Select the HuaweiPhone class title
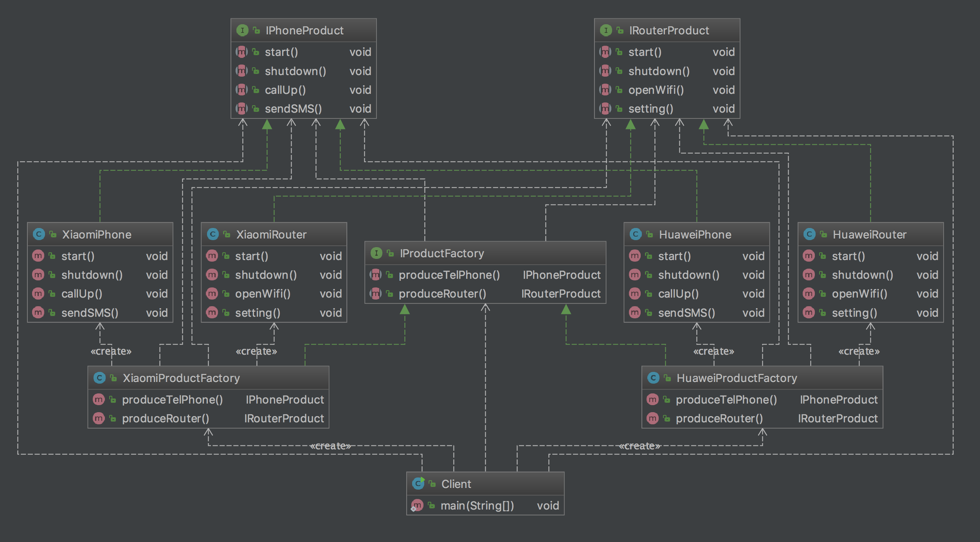The width and height of the screenshot is (980, 542). (x=695, y=234)
